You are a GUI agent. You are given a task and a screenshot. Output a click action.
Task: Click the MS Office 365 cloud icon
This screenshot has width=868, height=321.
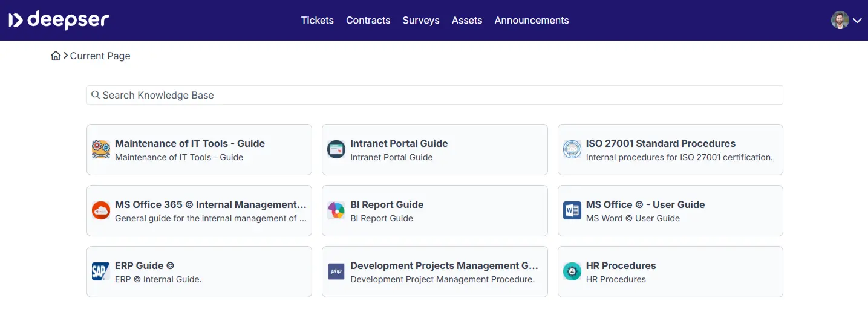pyautogui.click(x=100, y=210)
